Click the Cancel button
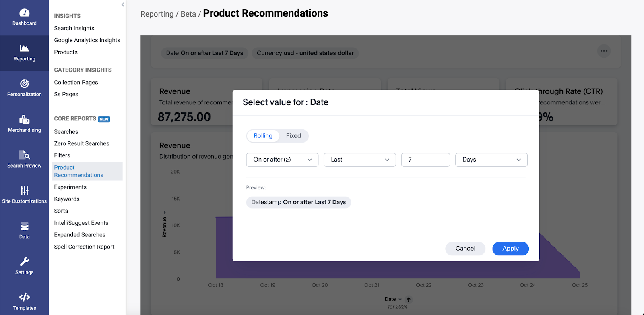This screenshot has height=315, width=644. (x=465, y=249)
